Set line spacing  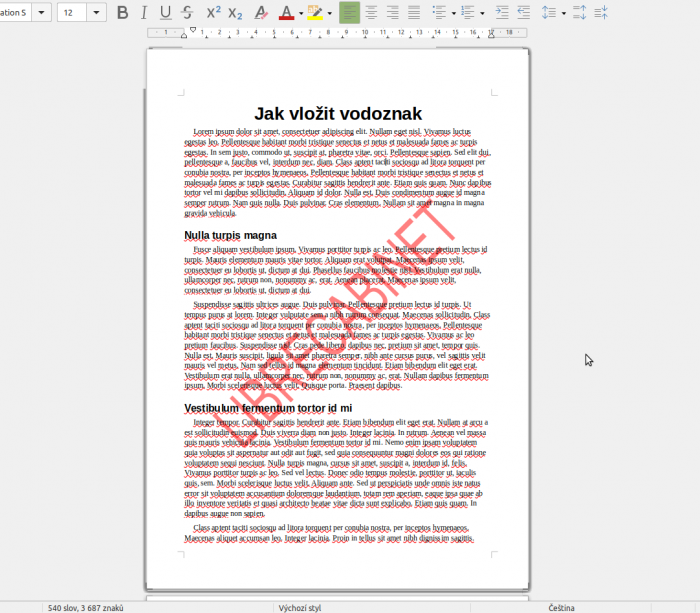[549, 13]
